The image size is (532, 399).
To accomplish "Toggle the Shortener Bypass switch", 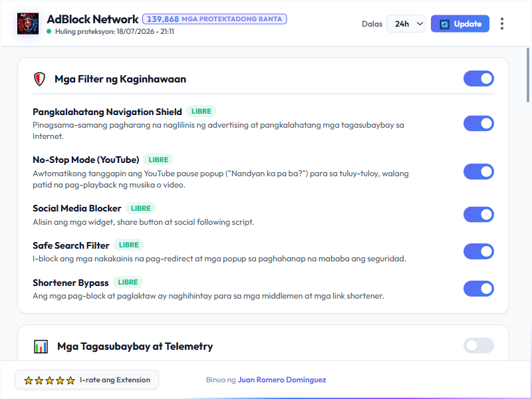I will point(478,289).
